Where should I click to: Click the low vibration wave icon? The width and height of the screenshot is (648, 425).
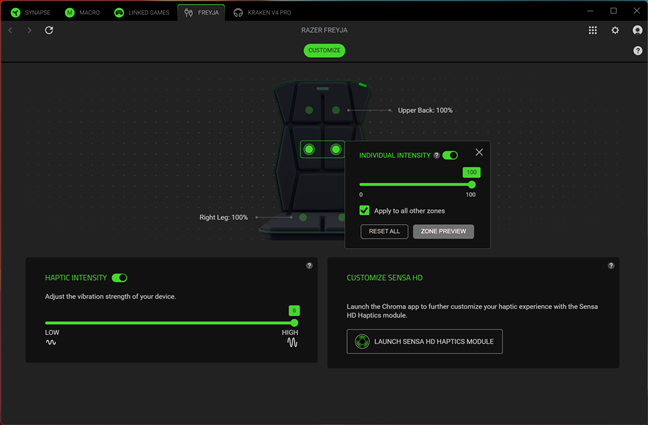coord(51,342)
